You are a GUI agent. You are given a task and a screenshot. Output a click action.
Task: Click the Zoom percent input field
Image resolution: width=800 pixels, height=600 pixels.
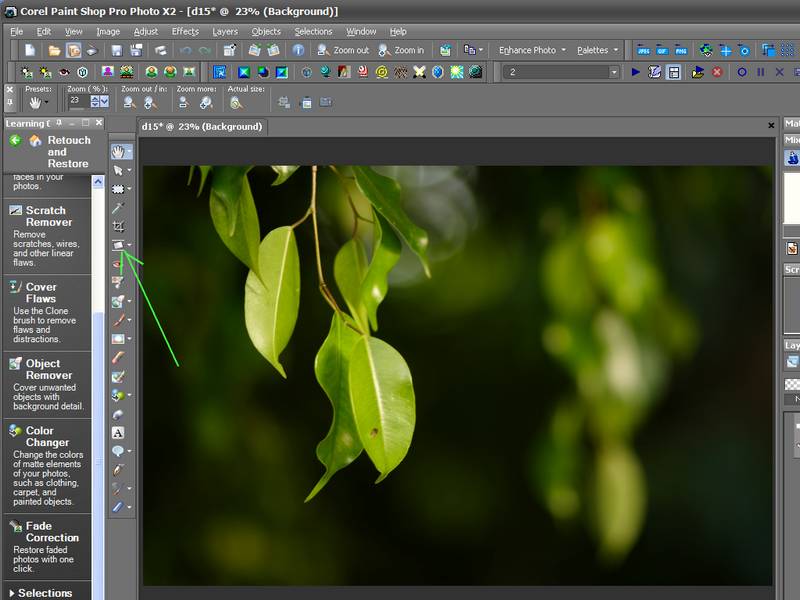76,101
